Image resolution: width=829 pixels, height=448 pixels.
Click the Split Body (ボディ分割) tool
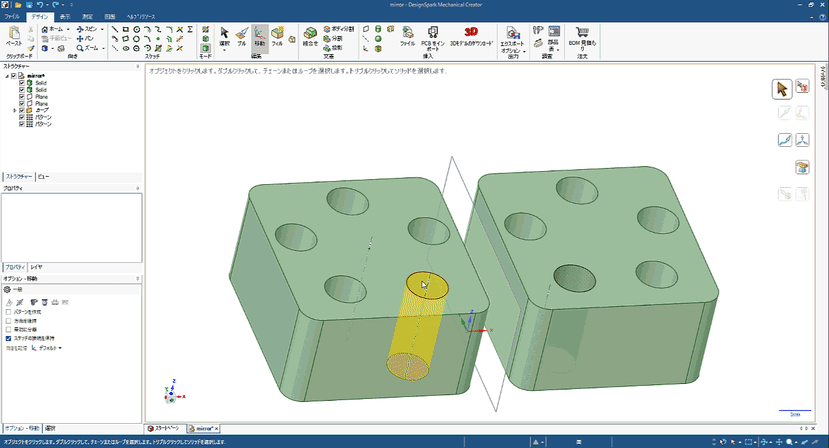click(338, 29)
